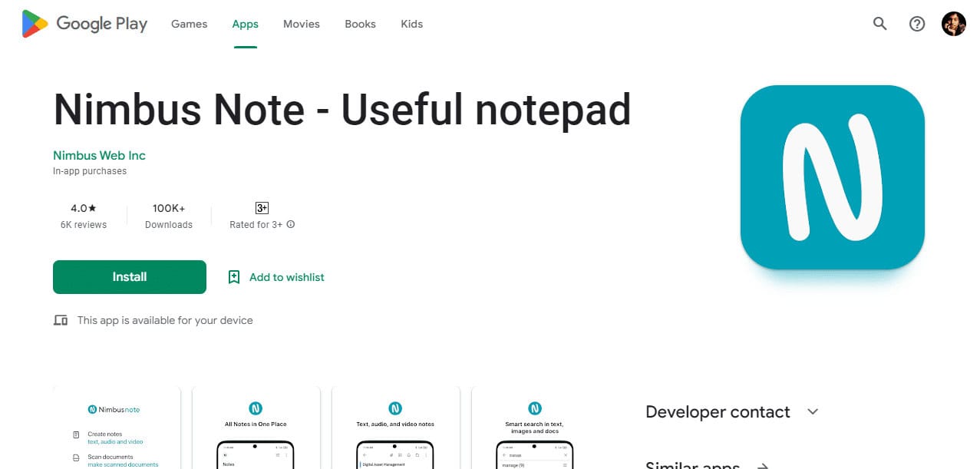This screenshot has width=980, height=469.
Task: Click 'This app is available for your device'
Action: click(x=165, y=320)
